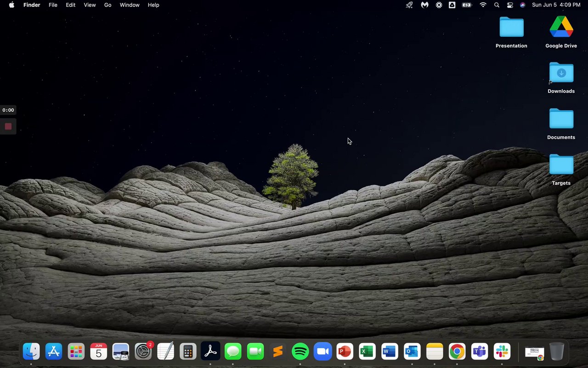The height and width of the screenshot is (368, 588).
Task: Stop the screen recording
Action: pyautogui.click(x=8, y=126)
